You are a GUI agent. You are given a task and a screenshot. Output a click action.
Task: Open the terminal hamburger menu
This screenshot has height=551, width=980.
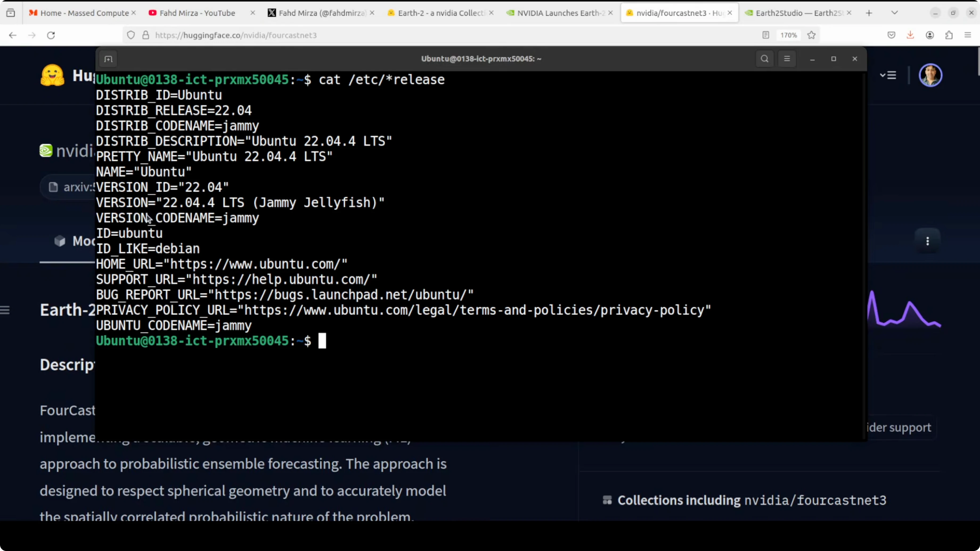pos(787,59)
